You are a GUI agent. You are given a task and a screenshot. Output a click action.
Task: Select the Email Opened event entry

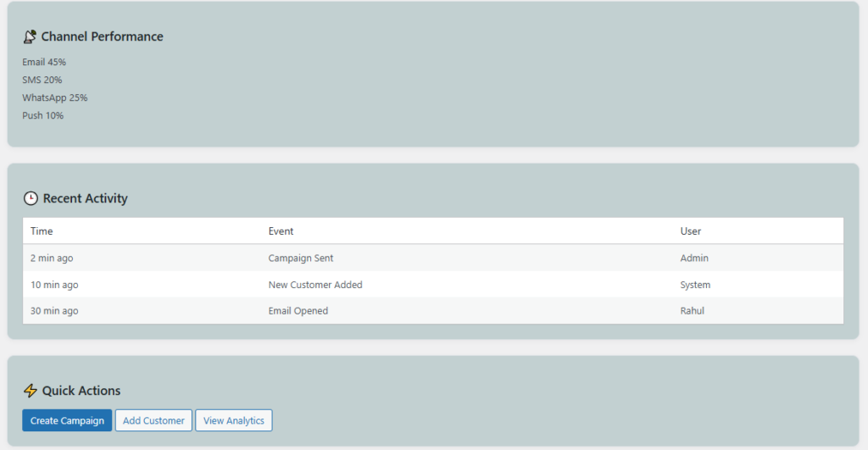click(x=298, y=311)
